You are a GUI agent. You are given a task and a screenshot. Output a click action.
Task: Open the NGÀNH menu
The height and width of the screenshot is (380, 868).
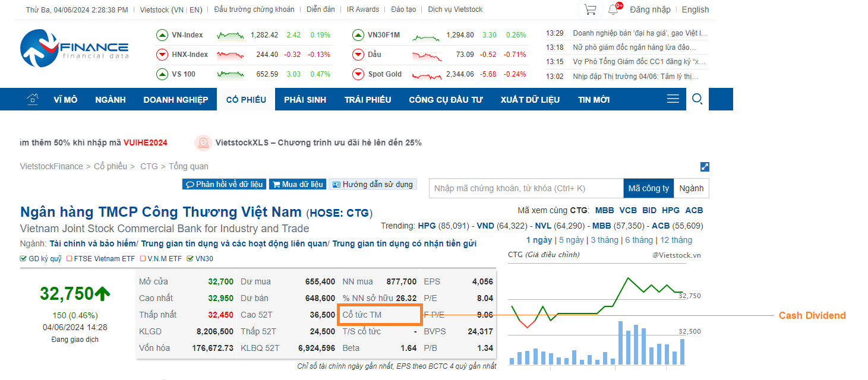111,99
